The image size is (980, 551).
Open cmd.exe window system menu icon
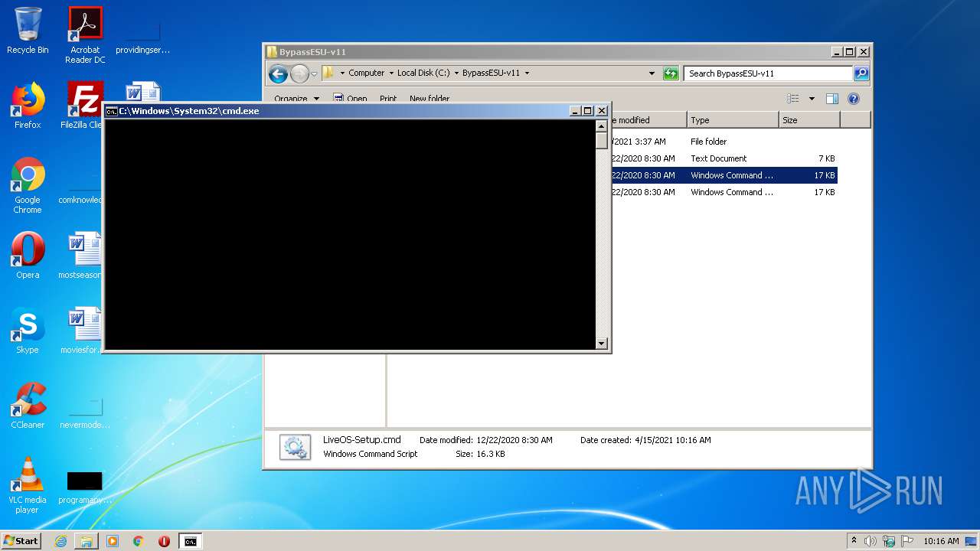(x=111, y=111)
